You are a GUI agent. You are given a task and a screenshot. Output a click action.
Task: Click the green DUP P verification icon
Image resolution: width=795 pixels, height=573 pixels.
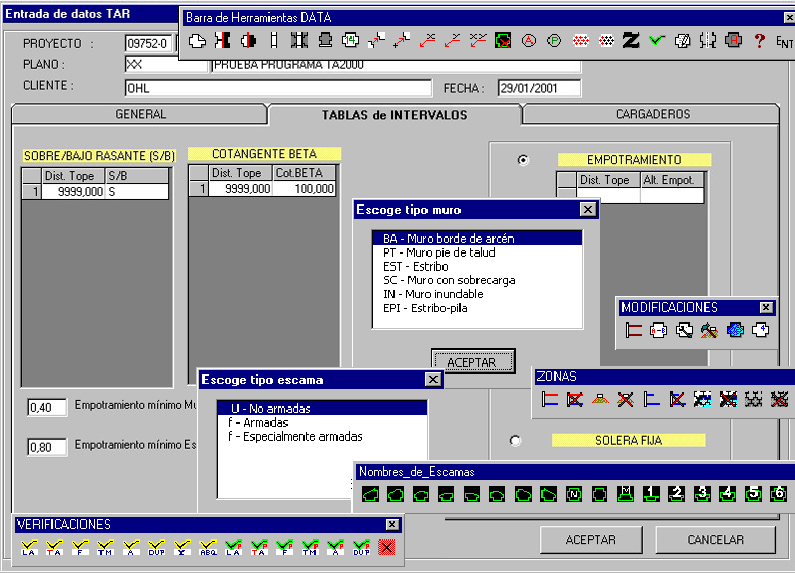pos(362,548)
